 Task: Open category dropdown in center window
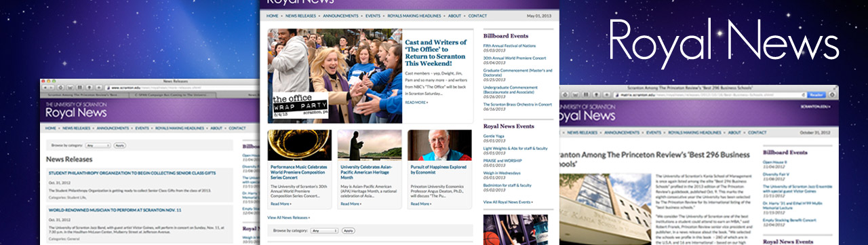tap(324, 231)
